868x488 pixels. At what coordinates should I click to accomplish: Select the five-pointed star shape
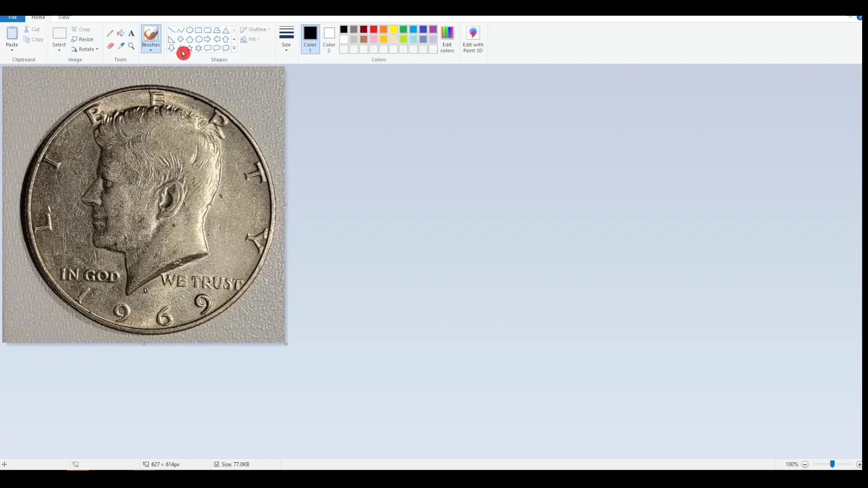click(x=189, y=48)
